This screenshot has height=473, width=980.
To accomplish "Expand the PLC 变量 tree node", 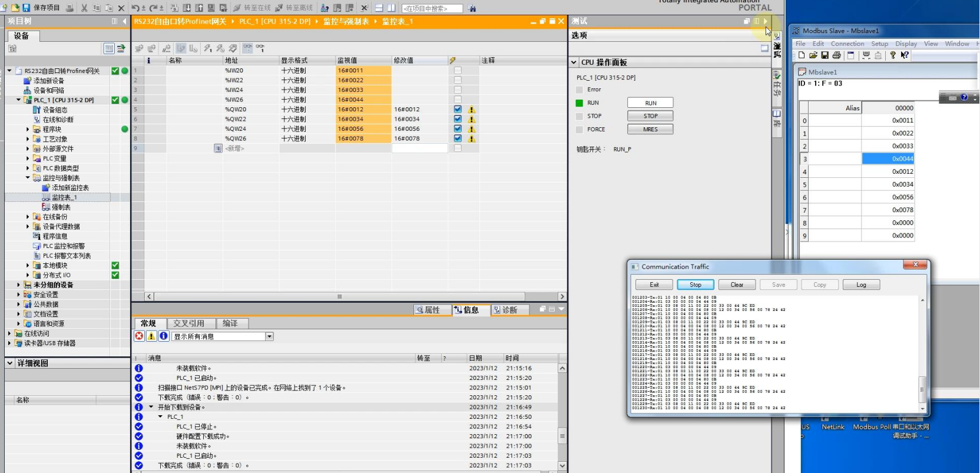I will pos(28,158).
